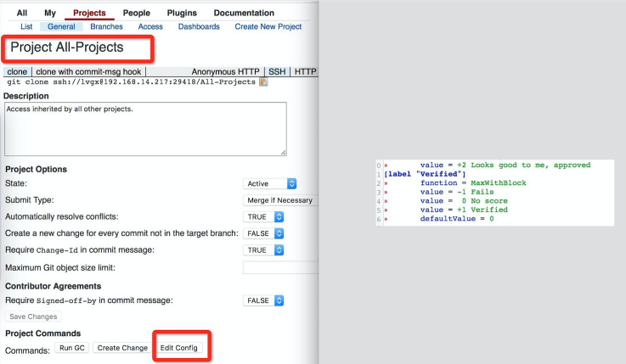Run GC project command
The width and height of the screenshot is (626, 364).
[x=72, y=348]
